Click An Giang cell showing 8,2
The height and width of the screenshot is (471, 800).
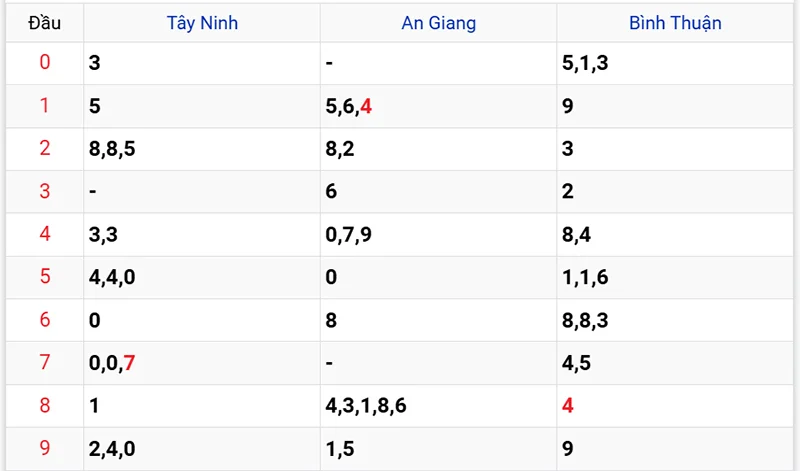pos(342,149)
